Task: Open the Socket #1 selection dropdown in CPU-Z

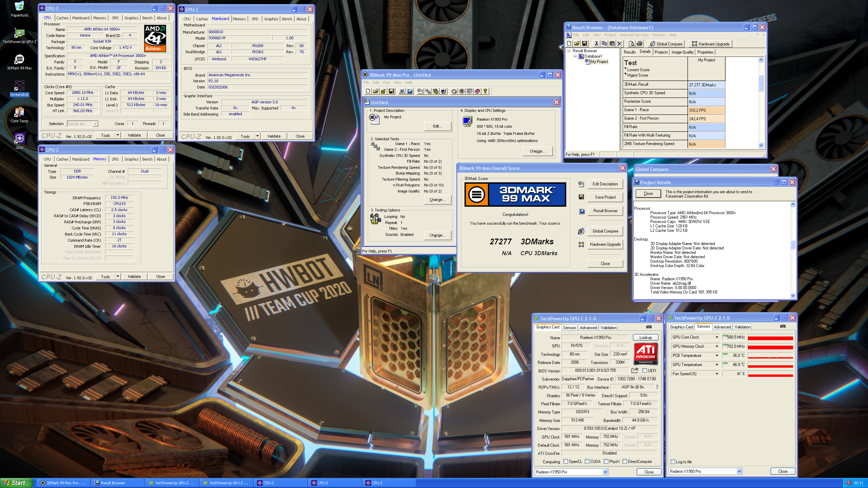Action: 95,124
